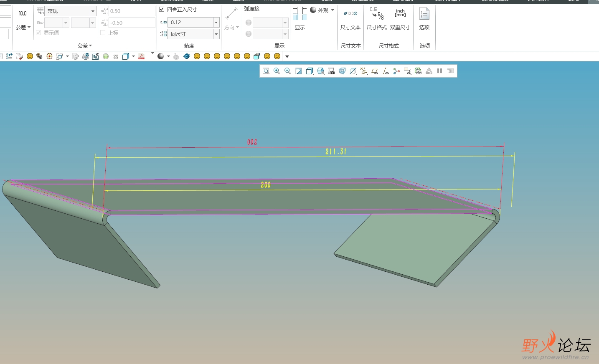The width and height of the screenshot is (599, 364).
Task: Toggle the perspective view icon
Action: pos(342,71)
